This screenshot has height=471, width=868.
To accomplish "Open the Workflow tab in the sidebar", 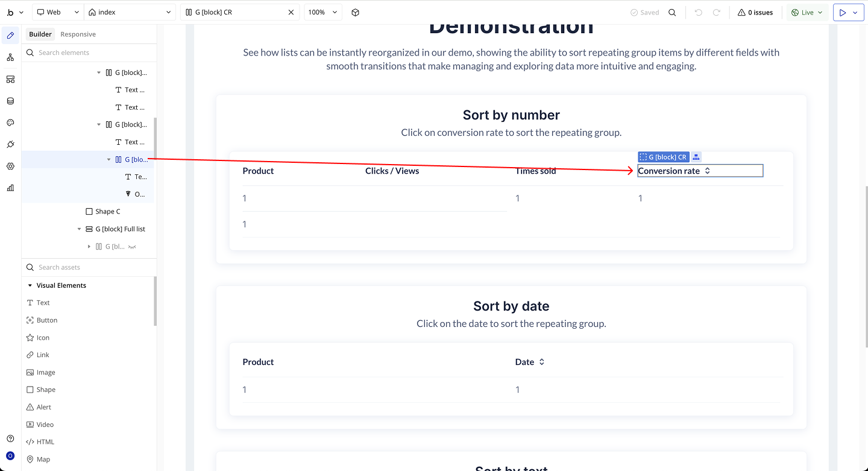I will coord(10,57).
